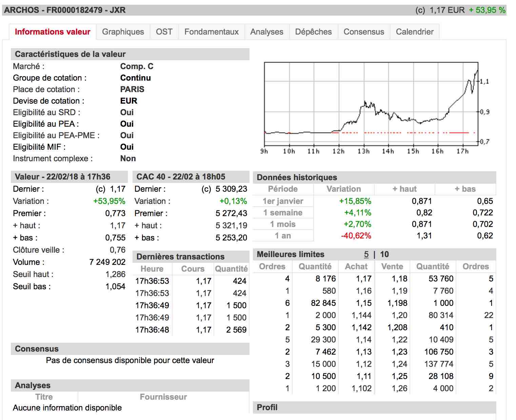Open the Calendrier tab
Screen dimensions: 516x420
point(415,32)
